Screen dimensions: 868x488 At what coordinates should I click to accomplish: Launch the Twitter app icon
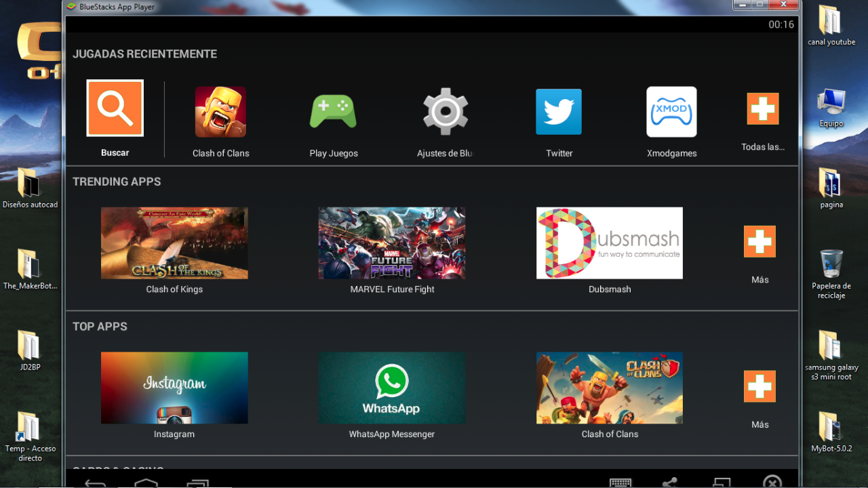(559, 112)
